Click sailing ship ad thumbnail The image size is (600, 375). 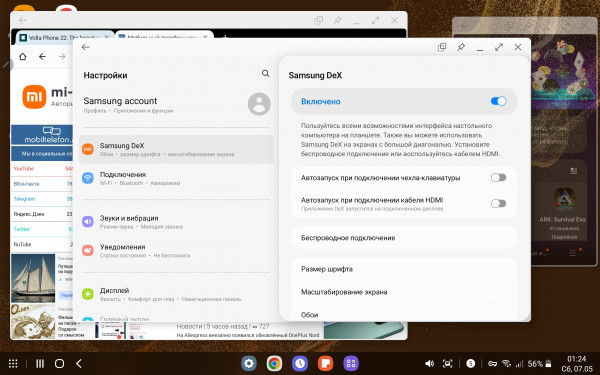33,278
